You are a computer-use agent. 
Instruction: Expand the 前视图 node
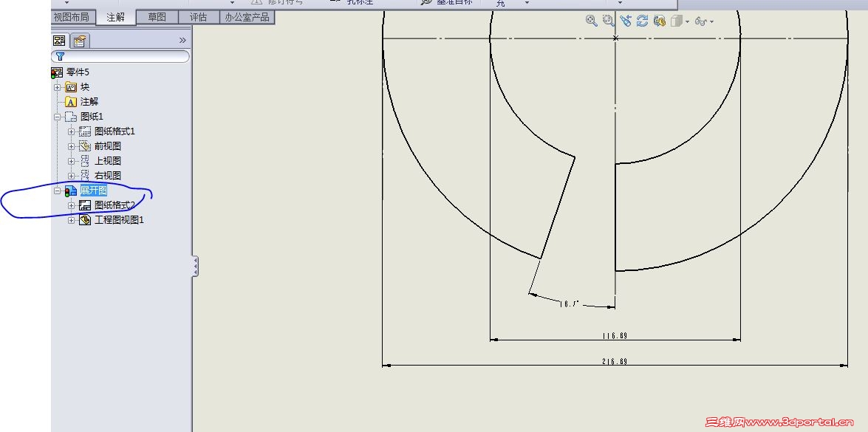71,146
